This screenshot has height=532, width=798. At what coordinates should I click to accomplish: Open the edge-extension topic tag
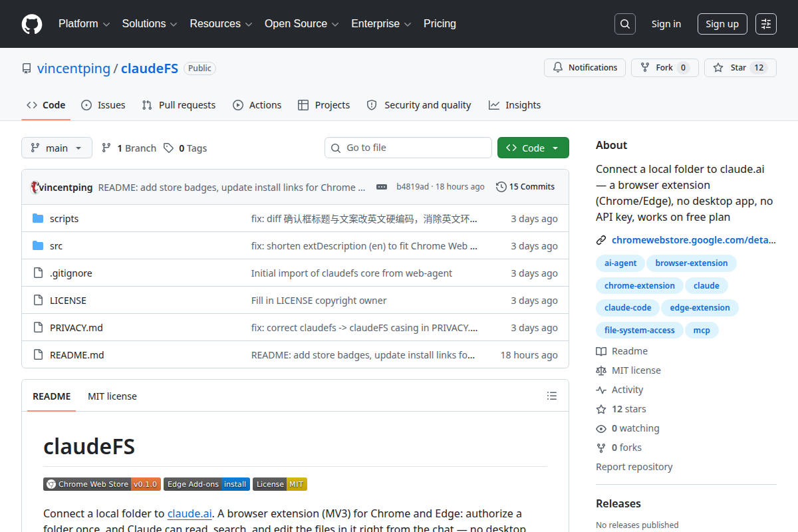click(700, 308)
